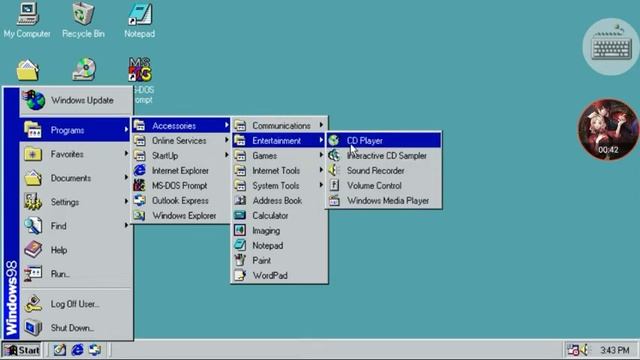Choose Shut Down... in Start menu
640x360 pixels.
coord(76,328)
